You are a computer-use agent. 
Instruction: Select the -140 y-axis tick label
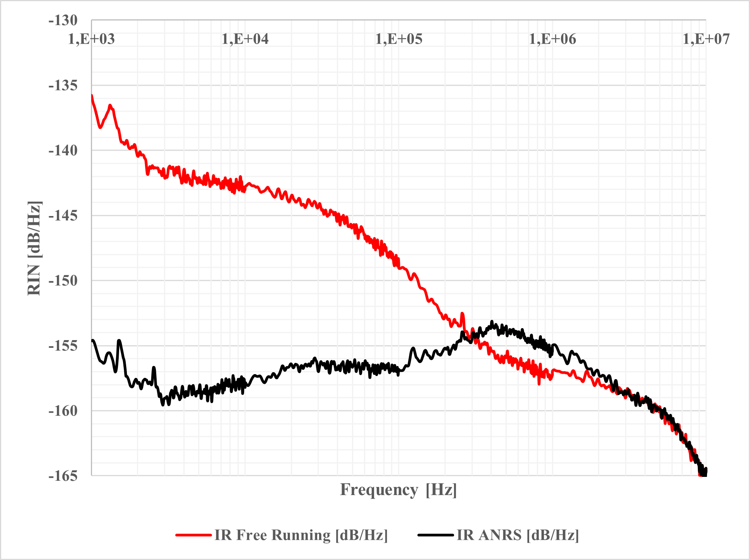[x=63, y=150]
